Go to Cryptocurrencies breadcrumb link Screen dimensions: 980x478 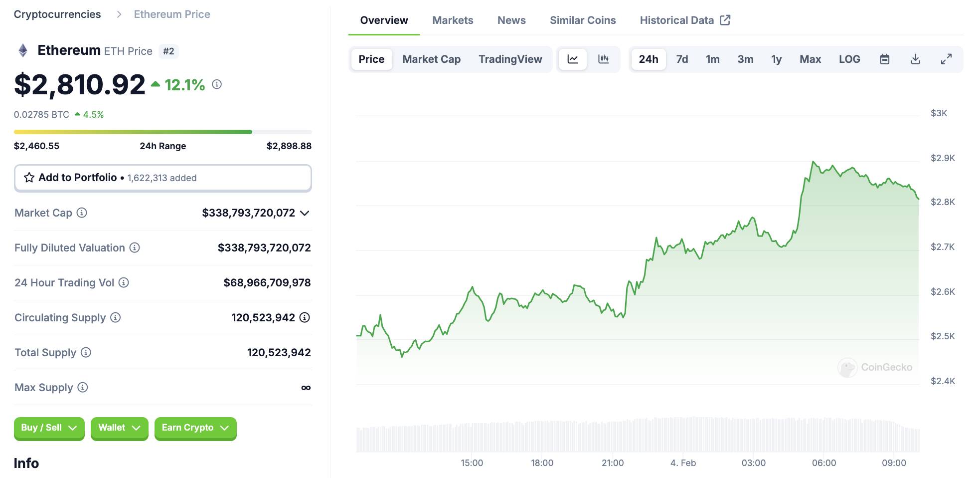click(57, 14)
